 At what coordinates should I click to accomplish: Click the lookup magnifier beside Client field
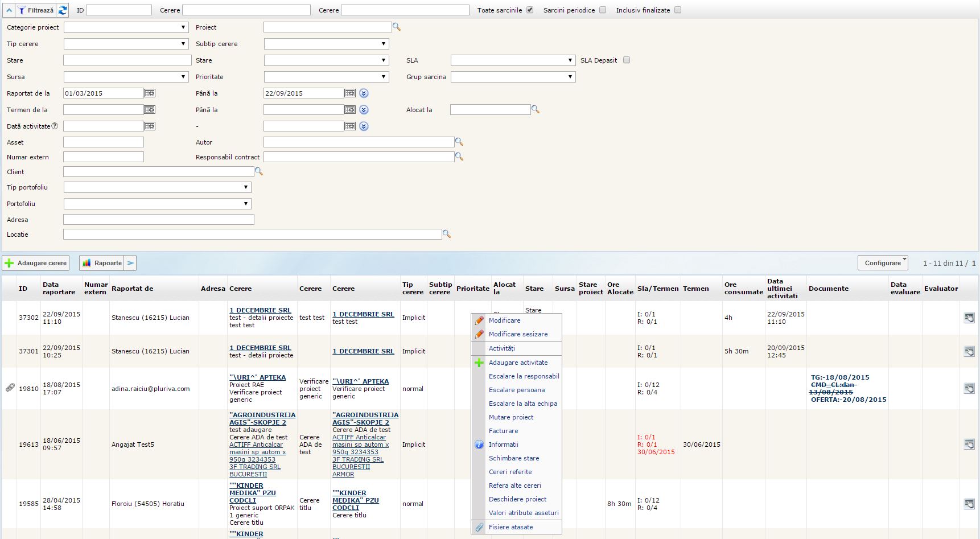click(258, 171)
